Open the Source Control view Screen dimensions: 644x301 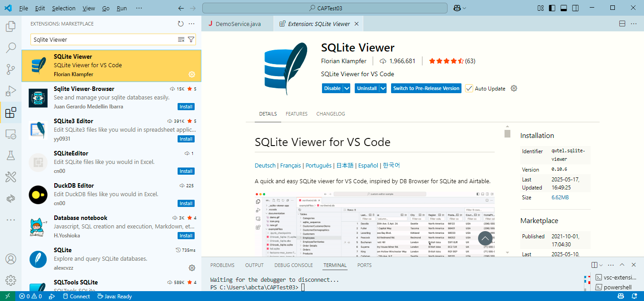[x=11, y=69]
